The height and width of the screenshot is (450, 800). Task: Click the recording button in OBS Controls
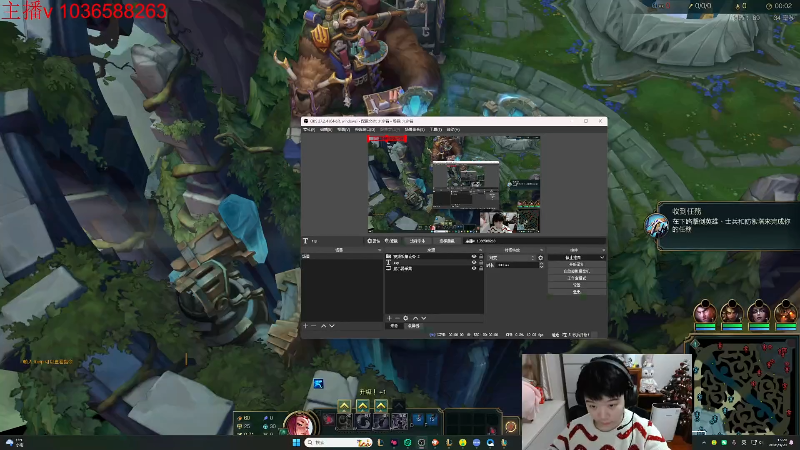coord(577,264)
